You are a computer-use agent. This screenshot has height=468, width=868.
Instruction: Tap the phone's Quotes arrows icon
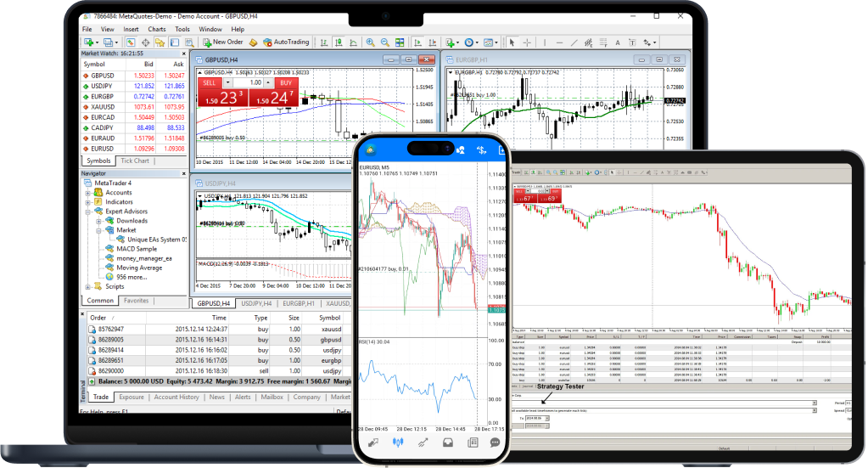point(373,443)
